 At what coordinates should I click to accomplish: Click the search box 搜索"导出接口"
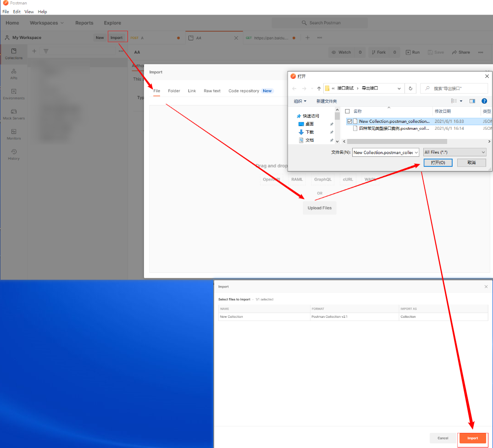454,88
